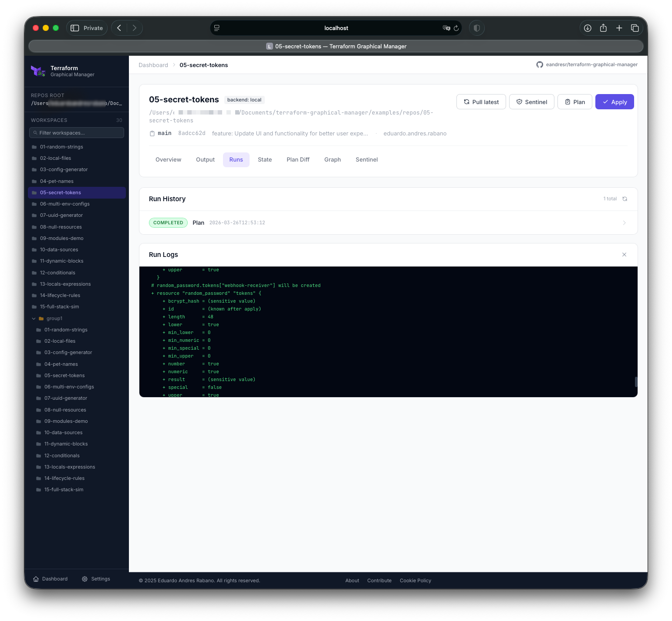Open 09-modules-demo inside group1
This screenshot has width=672, height=621.
point(79,422)
